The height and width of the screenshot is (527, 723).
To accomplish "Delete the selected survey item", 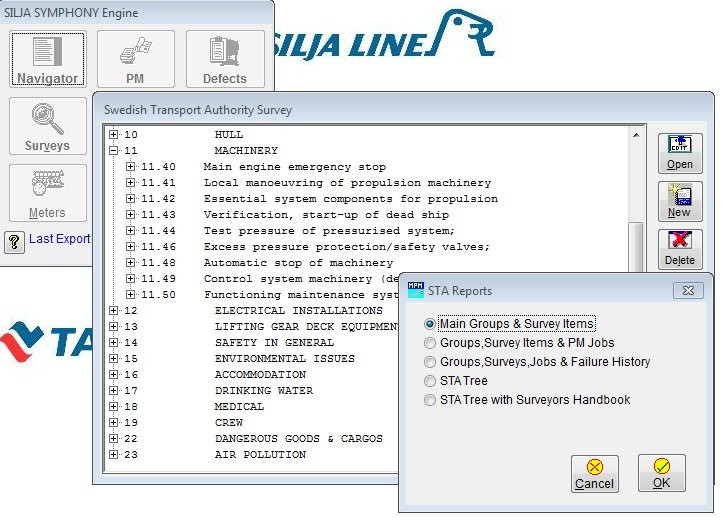I will 680,249.
